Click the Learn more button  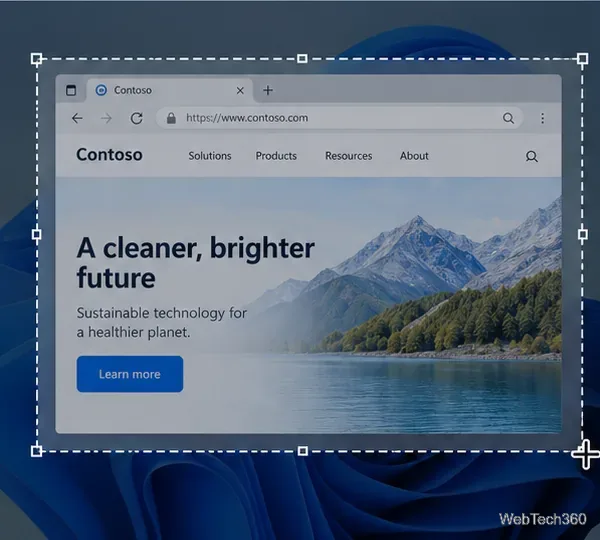[130, 374]
